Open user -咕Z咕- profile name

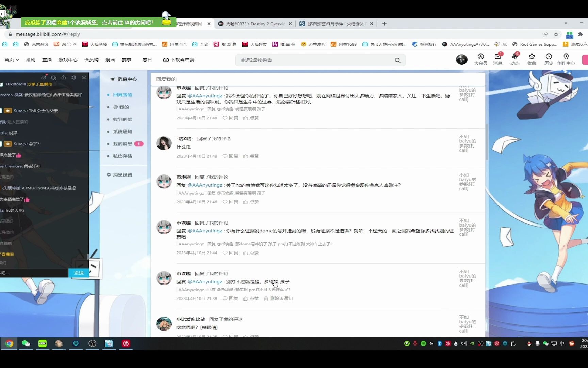(x=185, y=139)
